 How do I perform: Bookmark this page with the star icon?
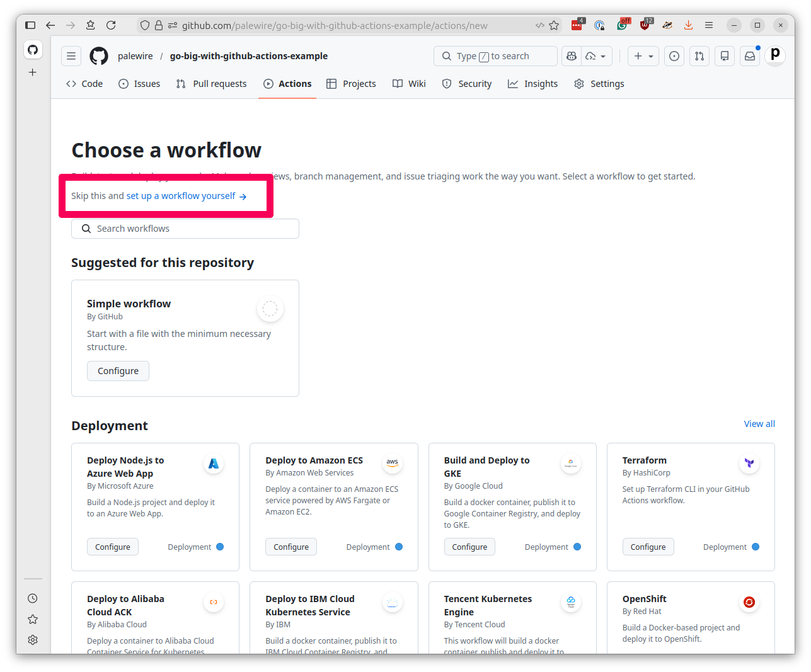click(x=554, y=25)
